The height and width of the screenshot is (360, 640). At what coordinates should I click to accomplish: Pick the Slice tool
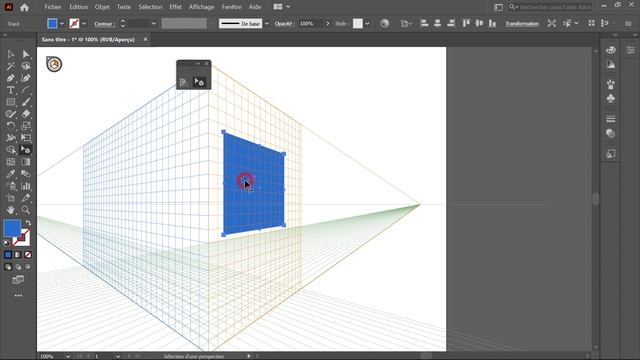coord(26,198)
